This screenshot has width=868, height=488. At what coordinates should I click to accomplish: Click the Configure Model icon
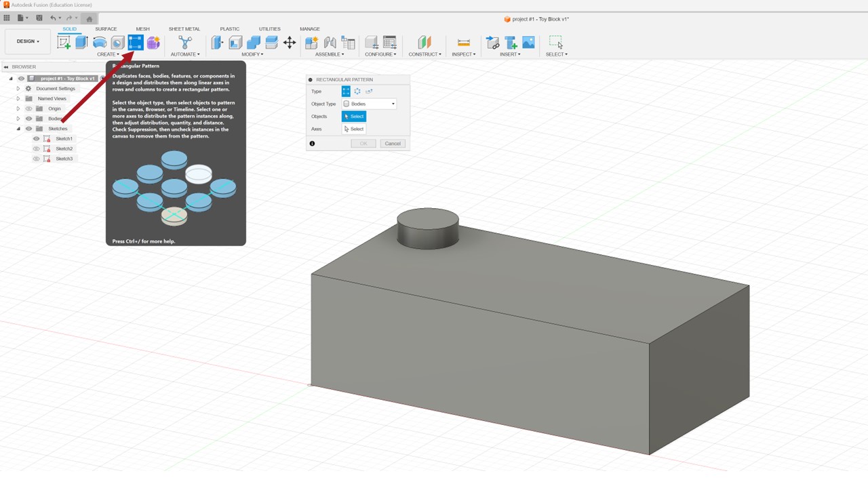(x=372, y=43)
